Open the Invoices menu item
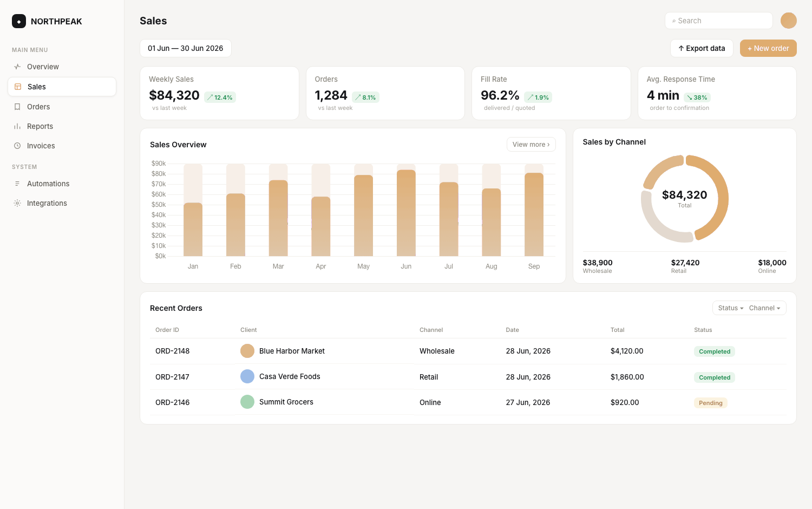 click(x=62, y=146)
